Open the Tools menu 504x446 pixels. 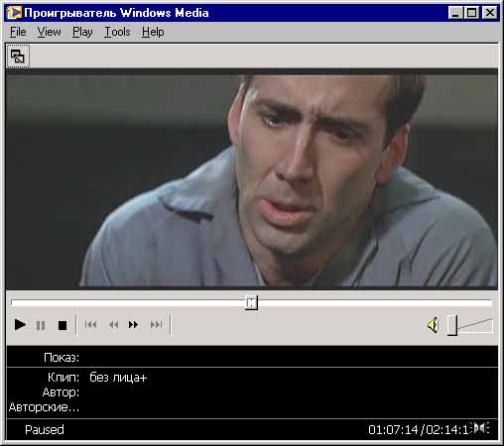click(117, 32)
